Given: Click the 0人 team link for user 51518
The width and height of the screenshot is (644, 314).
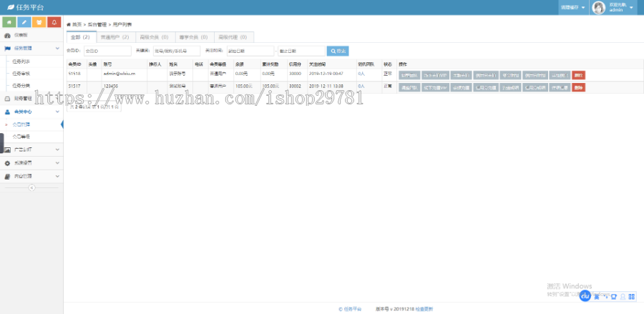Looking at the screenshot, I should point(361,74).
